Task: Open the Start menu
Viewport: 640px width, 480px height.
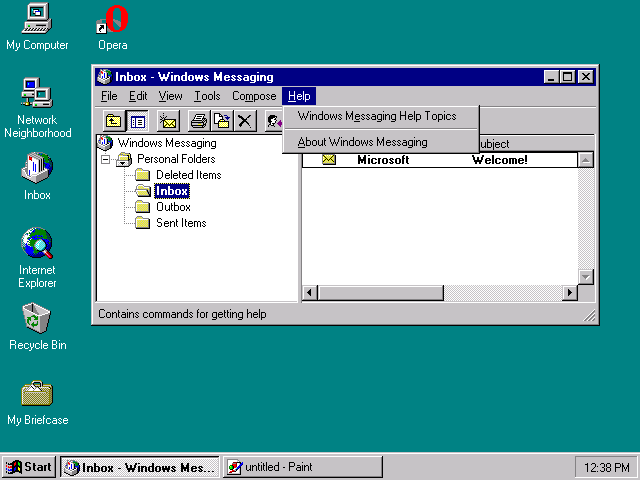Action: [29, 467]
